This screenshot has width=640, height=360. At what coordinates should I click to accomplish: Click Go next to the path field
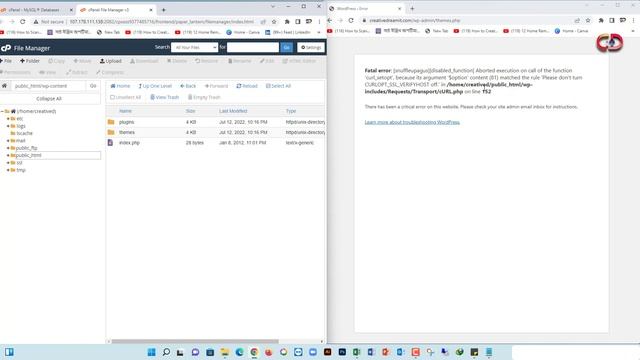pyautogui.click(x=93, y=86)
